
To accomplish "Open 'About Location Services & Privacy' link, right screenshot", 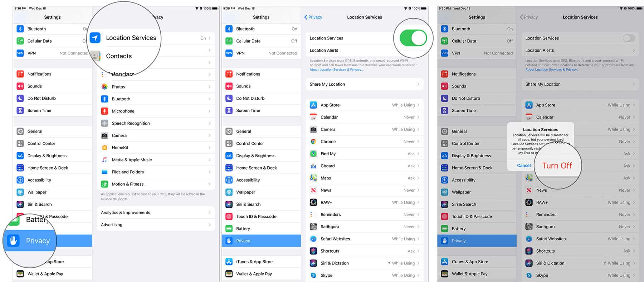I will point(552,70).
